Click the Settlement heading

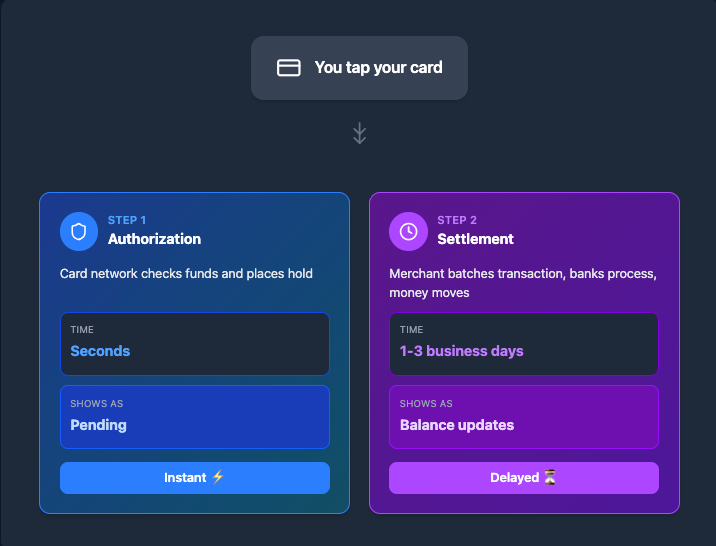tap(475, 239)
